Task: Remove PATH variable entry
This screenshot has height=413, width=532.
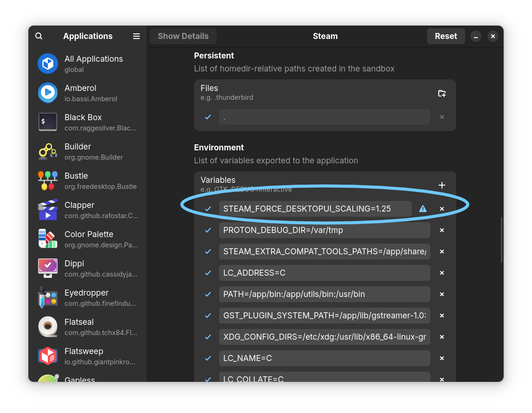Action: coord(442,294)
